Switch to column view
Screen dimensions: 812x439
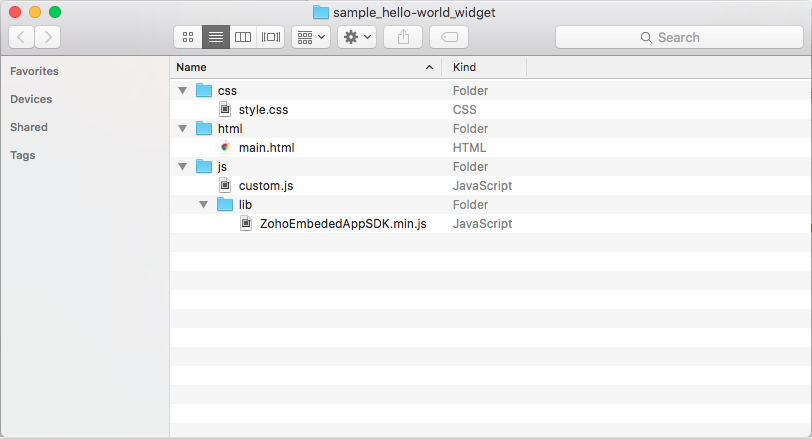pyautogui.click(x=242, y=37)
